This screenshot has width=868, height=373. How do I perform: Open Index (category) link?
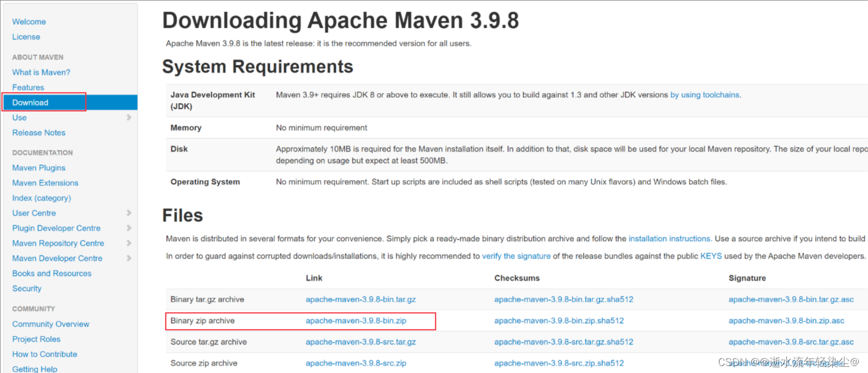42,198
